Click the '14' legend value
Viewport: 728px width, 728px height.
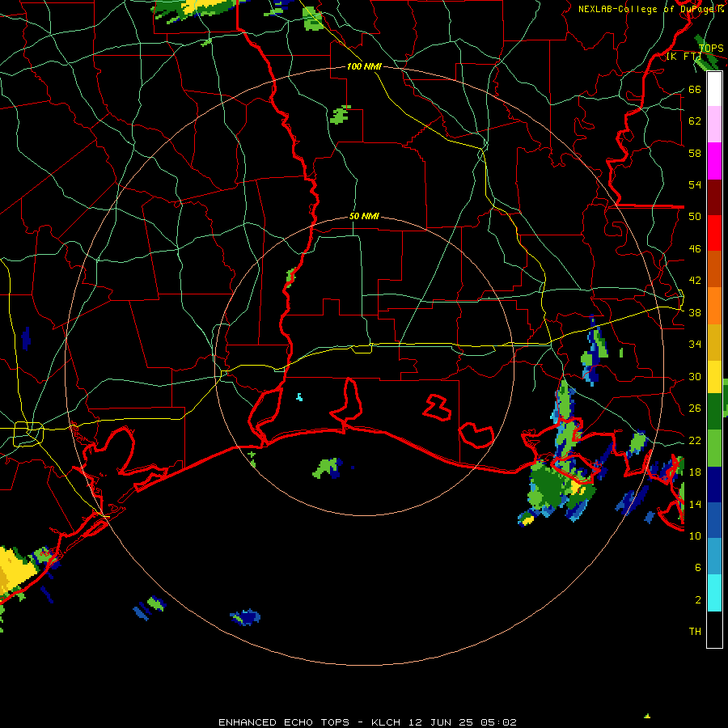695,504
